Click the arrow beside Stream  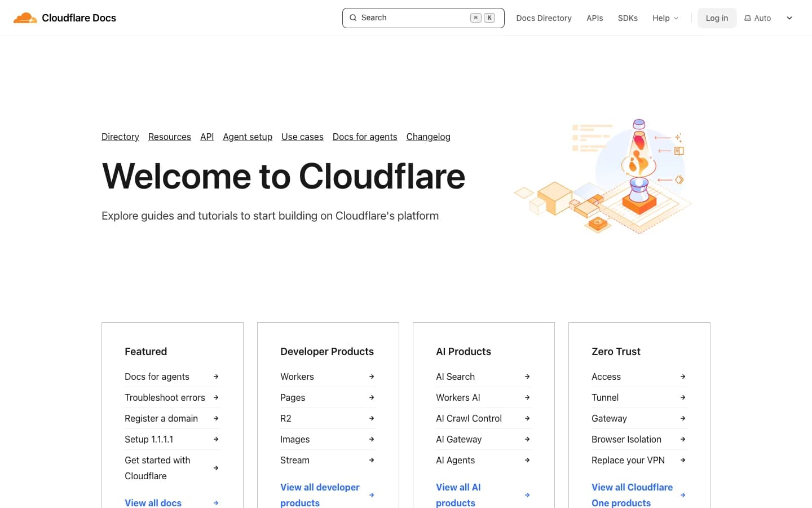[372, 460]
